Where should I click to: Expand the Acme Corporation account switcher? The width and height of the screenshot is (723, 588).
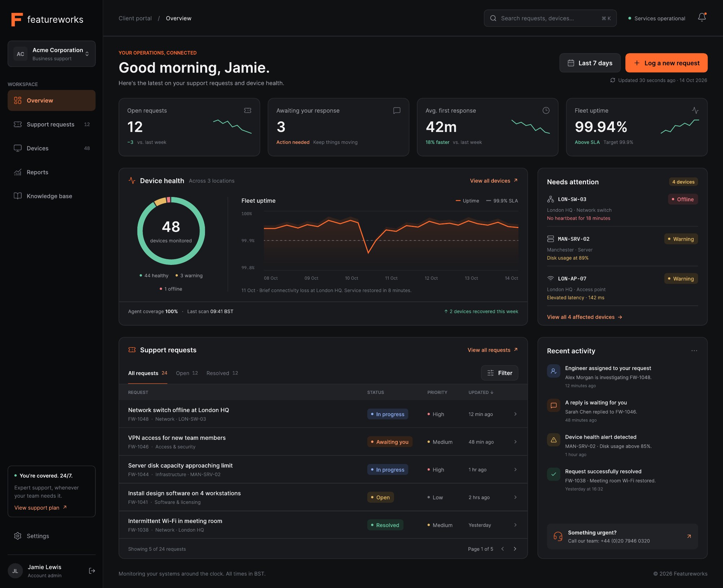pyautogui.click(x=51, y=54)
